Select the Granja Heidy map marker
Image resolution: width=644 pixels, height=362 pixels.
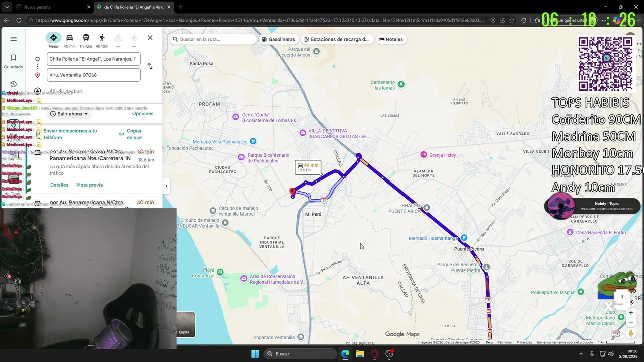[x=424, y=155]
